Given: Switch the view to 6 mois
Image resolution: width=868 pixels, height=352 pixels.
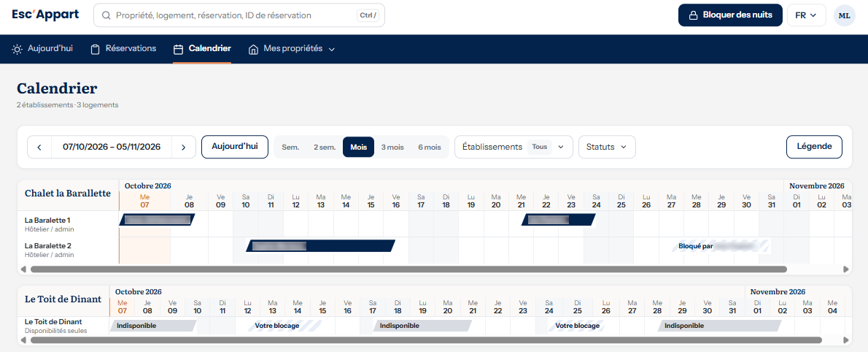Looking at the screenshot, I should (430, 147).
